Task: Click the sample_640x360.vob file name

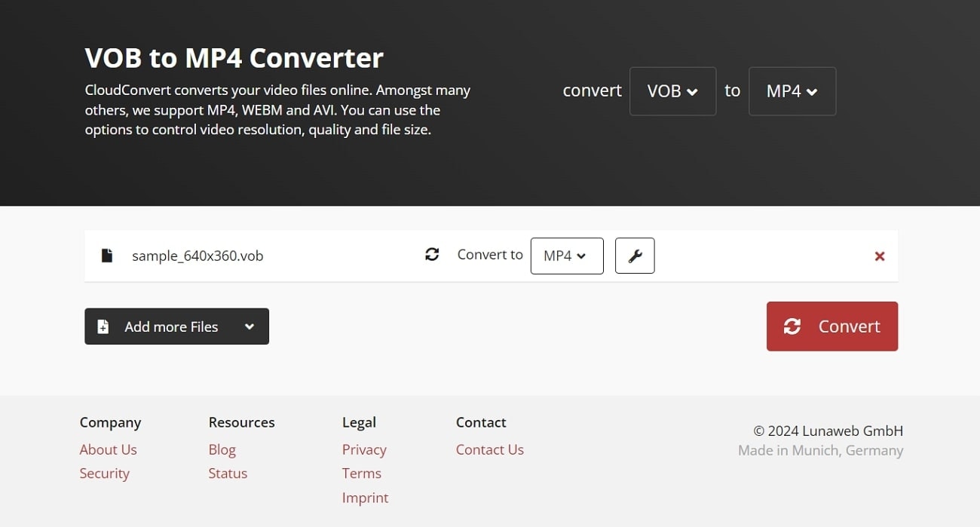Action: pyautogui.click(x=198, y=256)
